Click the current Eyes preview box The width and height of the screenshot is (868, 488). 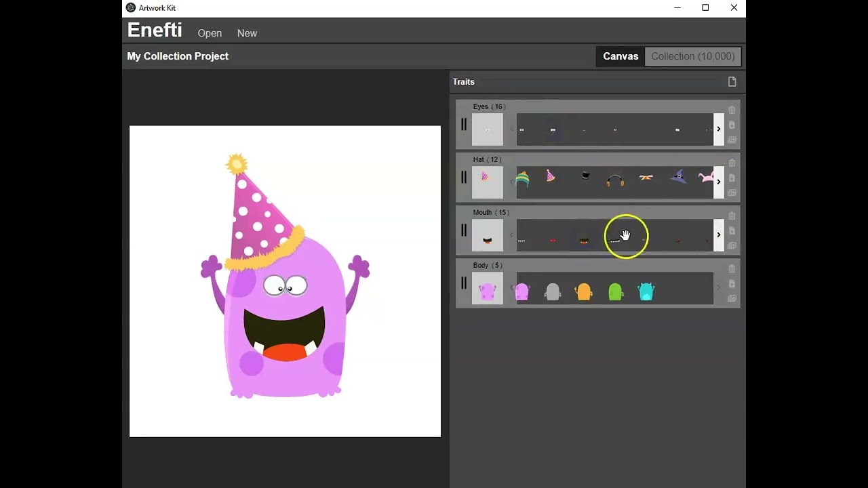pyautogui.click(x=488, y=129)
